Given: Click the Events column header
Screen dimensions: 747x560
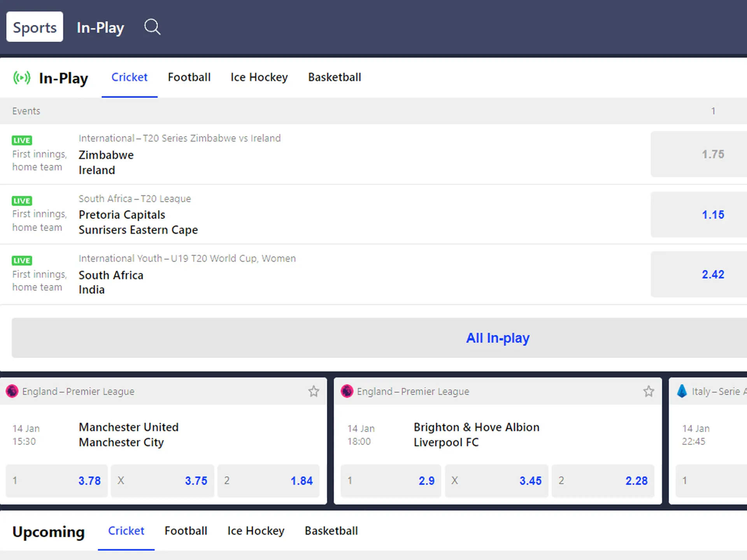Looking at the screenshot, I should tap(26, 111).
